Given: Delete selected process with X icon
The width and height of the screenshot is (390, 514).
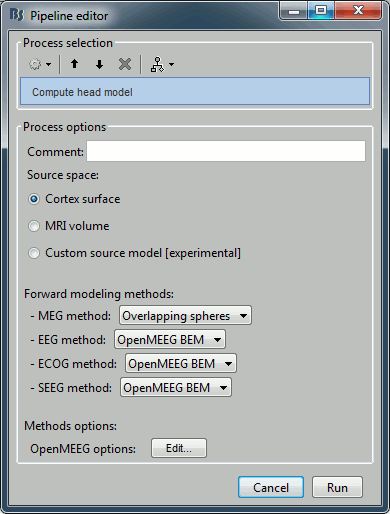Looking at the screenshot, I should 125,64.
